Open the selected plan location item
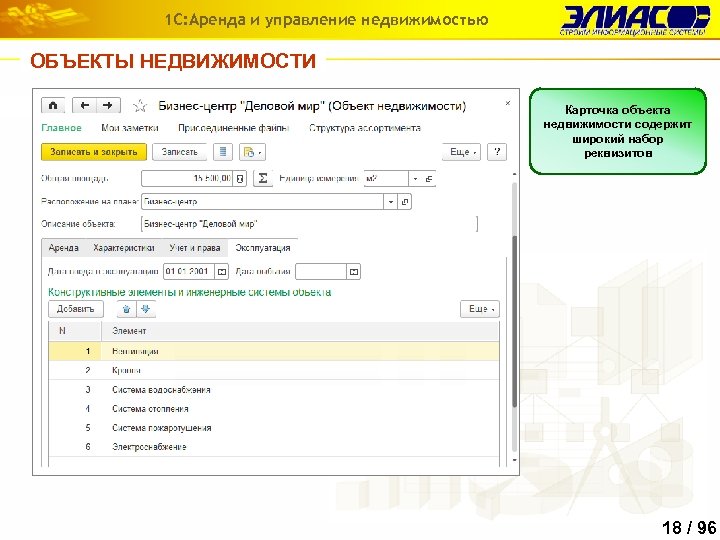720x540 pixels. click(x=405, y=202)
